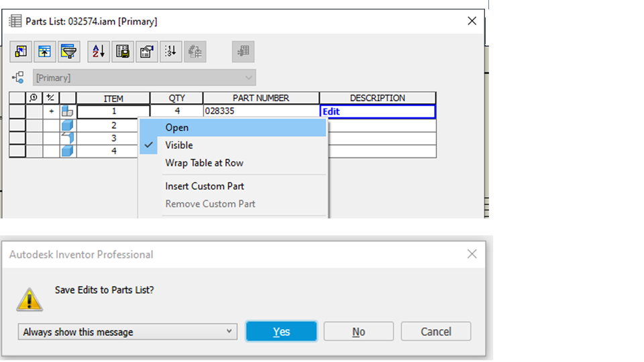Open the 'Always show this message' dropdown

tap(127, 332)
